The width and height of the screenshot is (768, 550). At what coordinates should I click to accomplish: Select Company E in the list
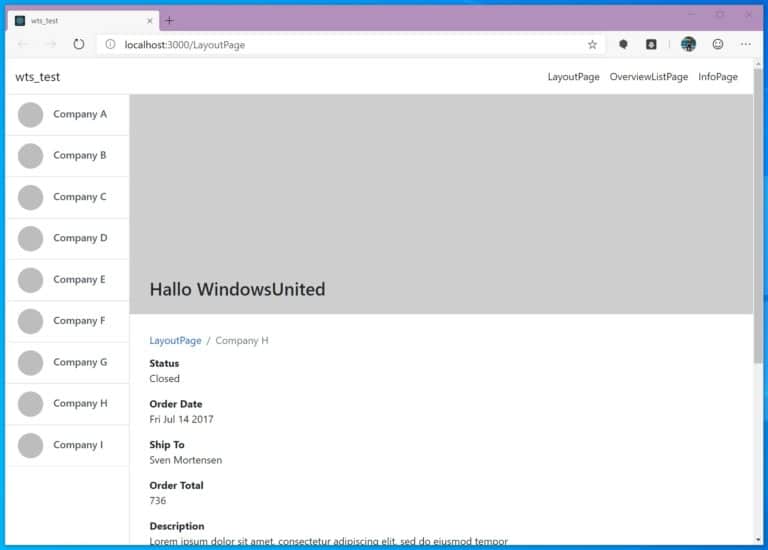[68, 280]
